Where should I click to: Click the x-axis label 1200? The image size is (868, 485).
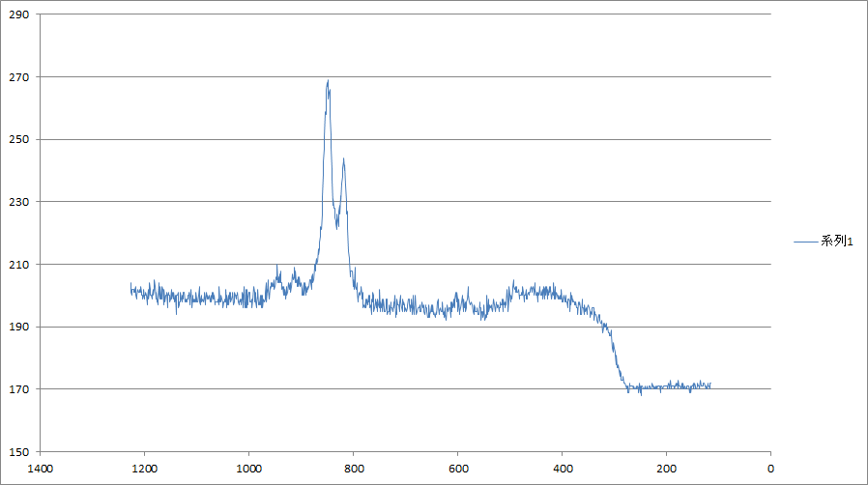coord(144,469)
